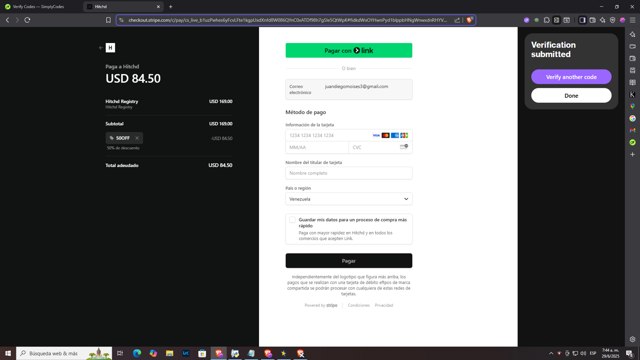Open the Privacidad link in the footer
This screenshot has height=360, width=640.
(x=384, y=305)
